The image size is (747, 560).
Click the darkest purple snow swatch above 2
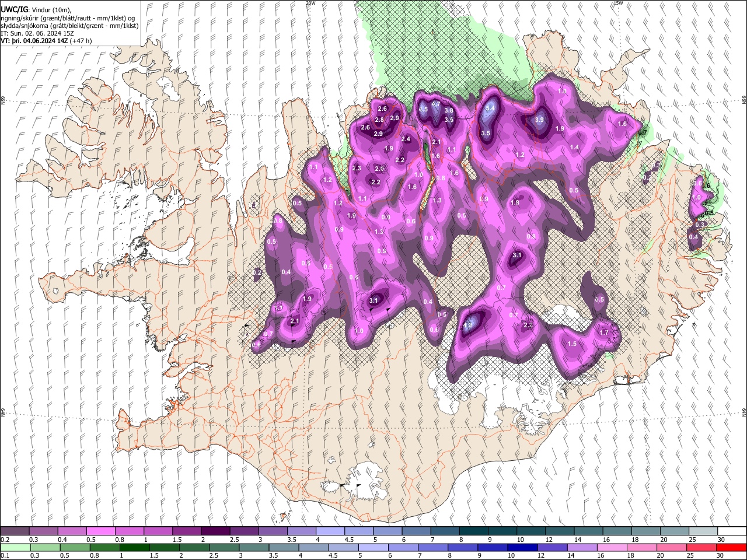point(215,531)
